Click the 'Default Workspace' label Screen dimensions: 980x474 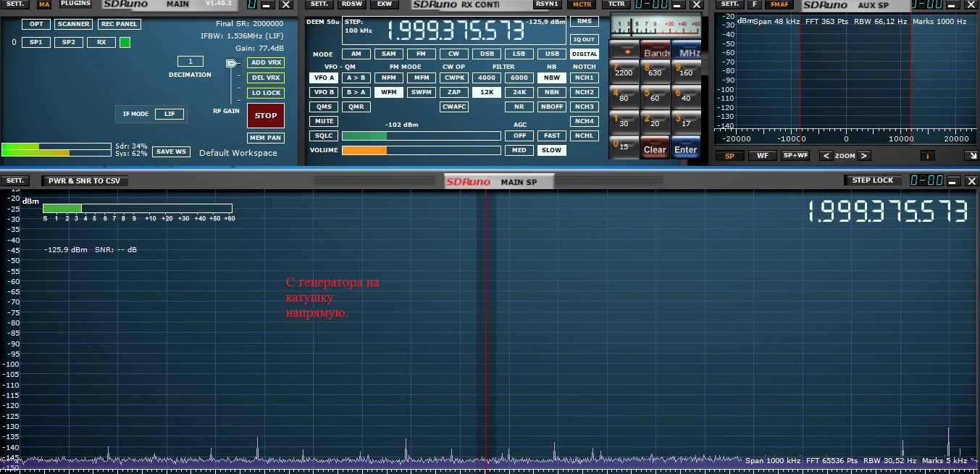(238, 153)
